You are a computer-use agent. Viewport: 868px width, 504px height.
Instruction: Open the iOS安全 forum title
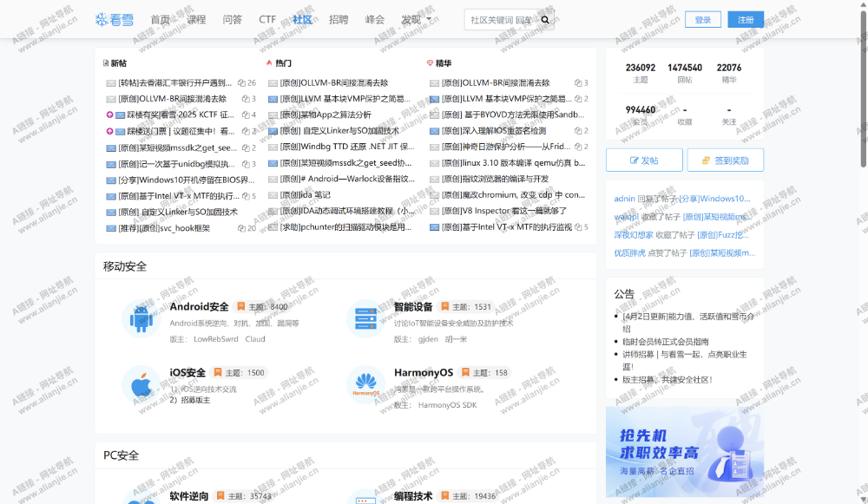point(187,372)
